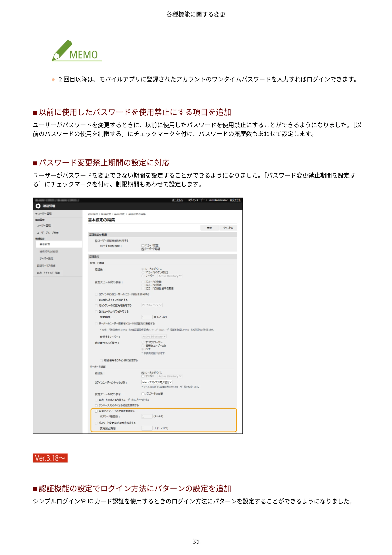Click heading パスワード変更禁止期間の設定に対応
Screen dimensions: 392x555
(x=104, y=163)
